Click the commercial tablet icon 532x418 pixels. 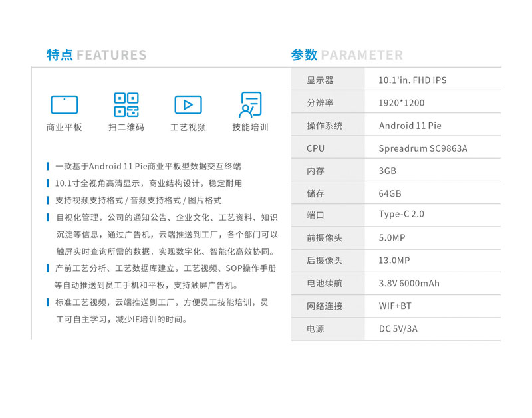[x=65, y=105]
